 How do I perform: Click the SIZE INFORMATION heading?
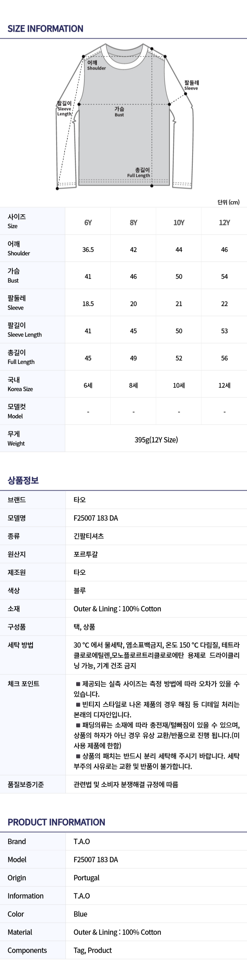pyautogui.click(x=45, y=28)
